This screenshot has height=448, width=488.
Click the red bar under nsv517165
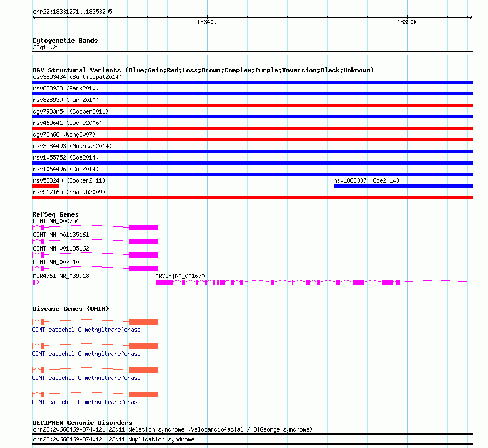252,197
